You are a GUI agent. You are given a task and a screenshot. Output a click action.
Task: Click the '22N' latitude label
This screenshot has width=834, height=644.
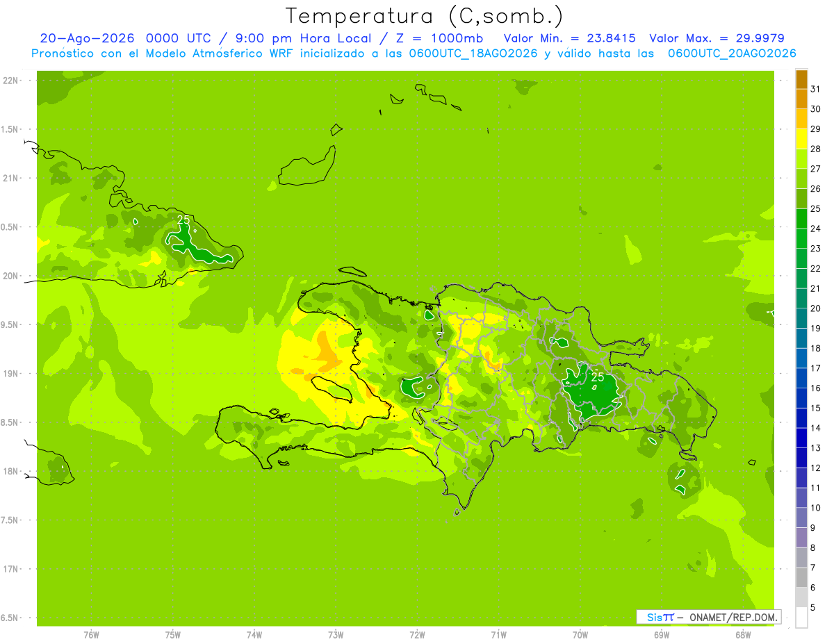[10, 81]
